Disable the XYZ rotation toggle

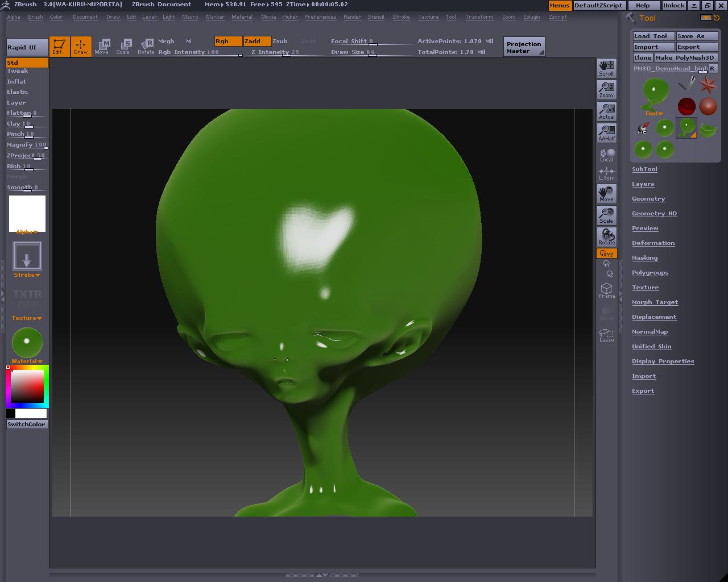tap(606, 253)
